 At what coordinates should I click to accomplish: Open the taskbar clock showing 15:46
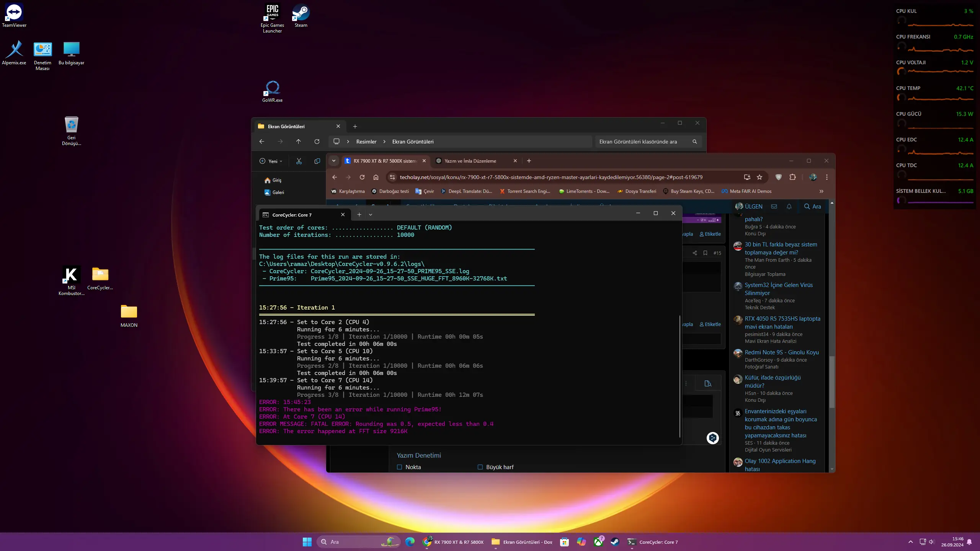pos(952,542)
